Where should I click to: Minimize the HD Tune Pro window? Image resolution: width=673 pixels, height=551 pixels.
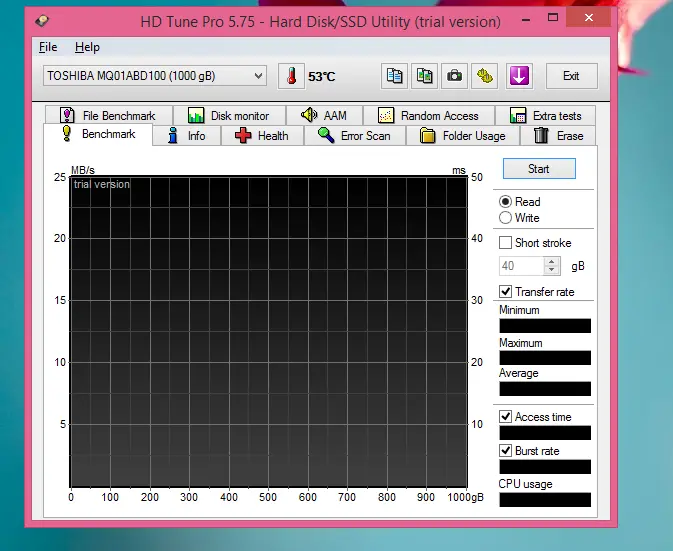[x=526, y=20]
